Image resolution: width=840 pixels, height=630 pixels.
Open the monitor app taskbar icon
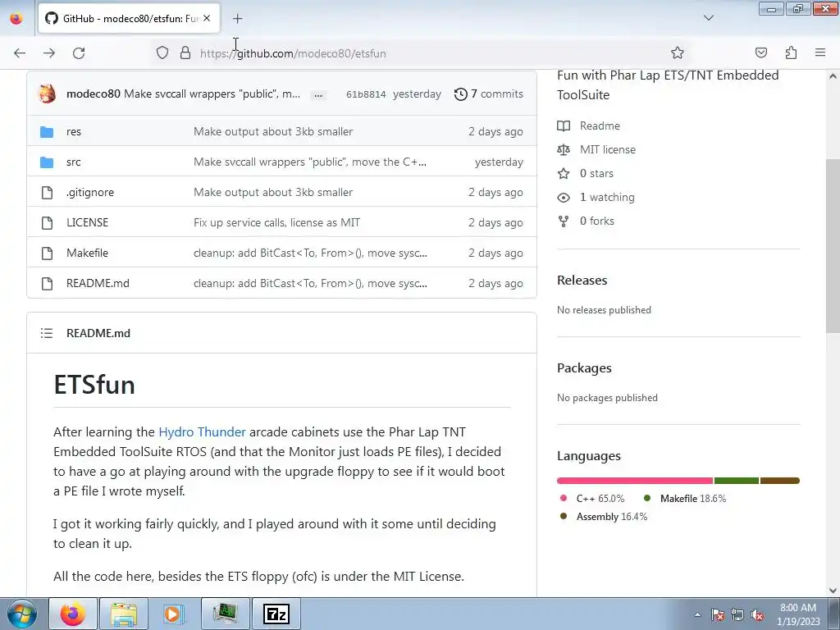tap(226, 614)
